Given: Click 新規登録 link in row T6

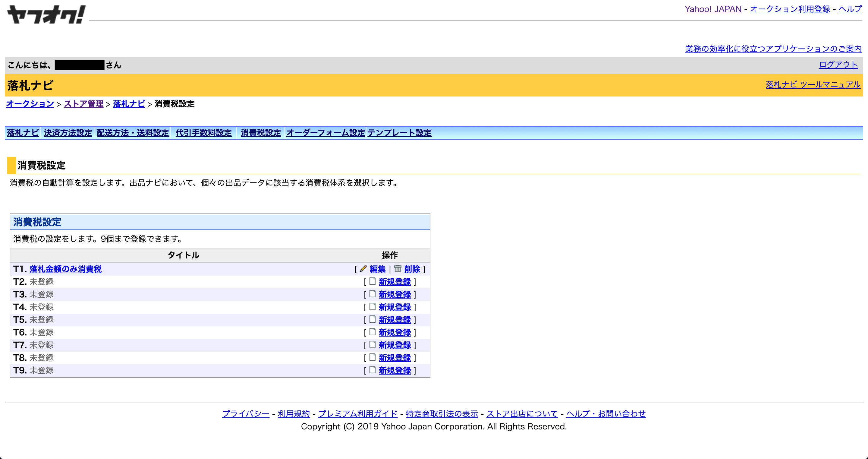Looking at the screenshot, I should (395, 332).
